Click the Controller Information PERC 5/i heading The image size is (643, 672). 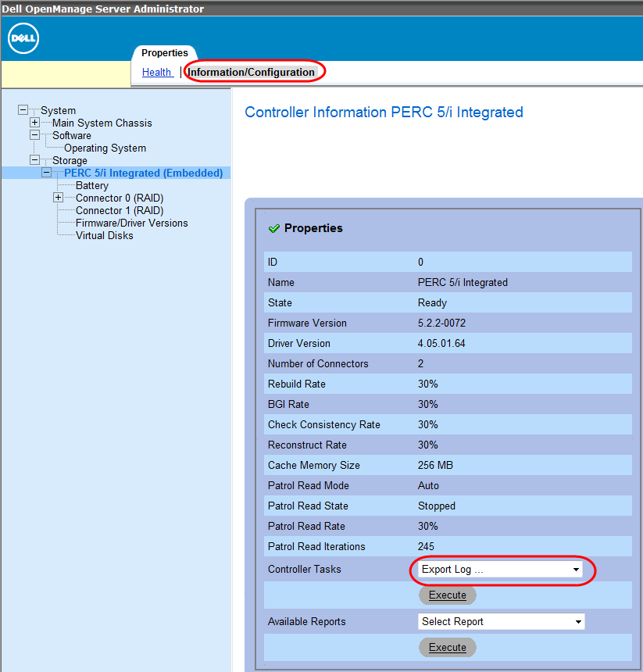pos(384,113)
